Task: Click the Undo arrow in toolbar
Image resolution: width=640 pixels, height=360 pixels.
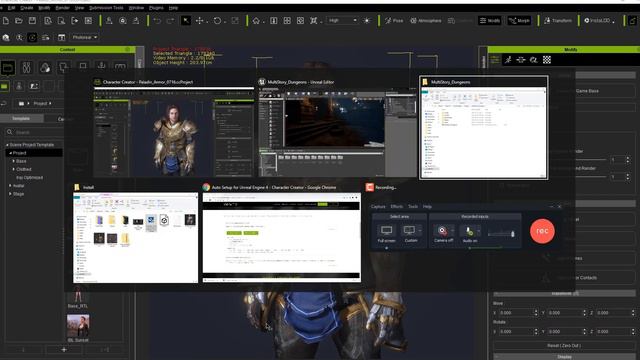Action: click(157, 20)
